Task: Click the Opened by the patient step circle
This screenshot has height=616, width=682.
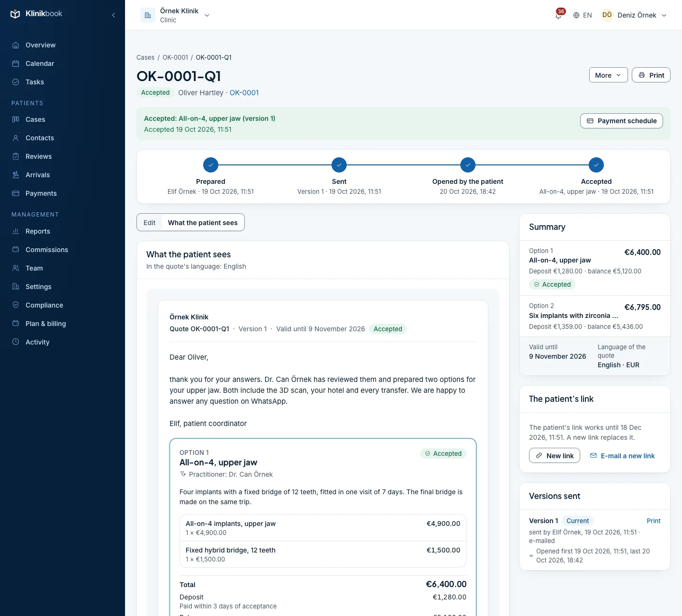Action: (468, 165)
